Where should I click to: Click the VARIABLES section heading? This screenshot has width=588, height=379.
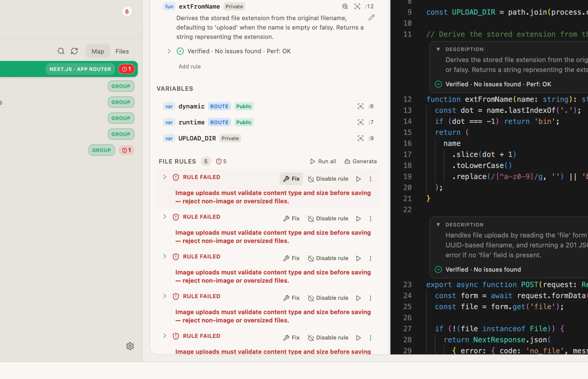pyautogui.click(x=175, y=89)
